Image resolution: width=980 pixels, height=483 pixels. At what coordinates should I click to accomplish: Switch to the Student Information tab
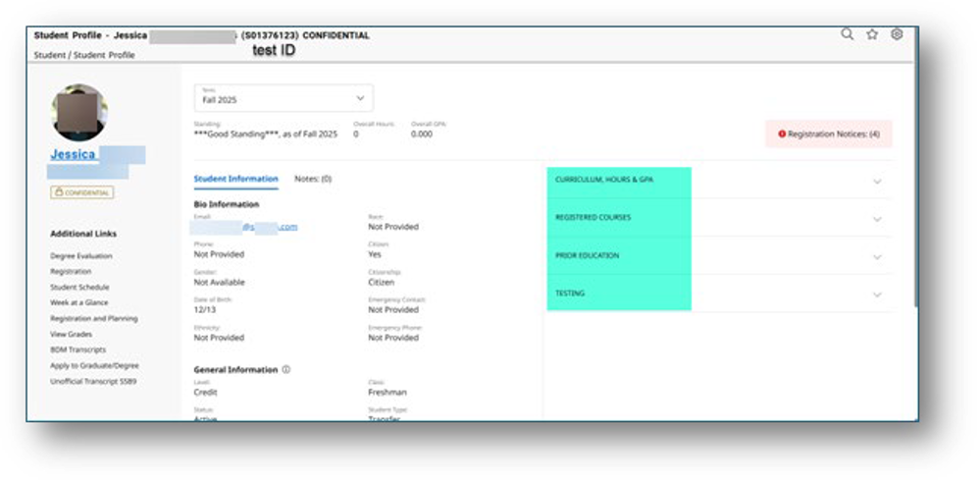click(235, 179)
